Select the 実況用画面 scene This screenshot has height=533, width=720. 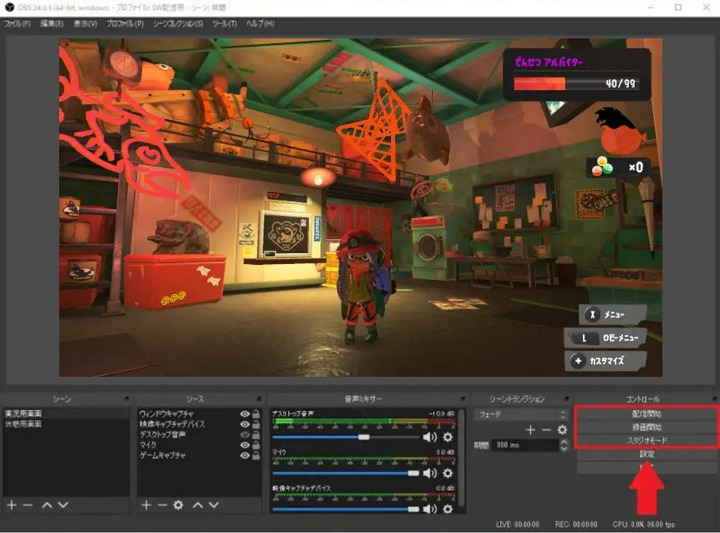coord(66,414)
